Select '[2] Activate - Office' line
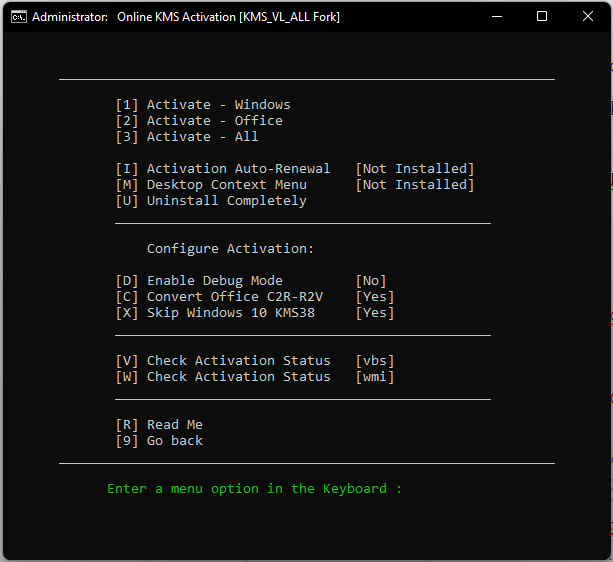 pyautogui.click(x=199, y=121)
